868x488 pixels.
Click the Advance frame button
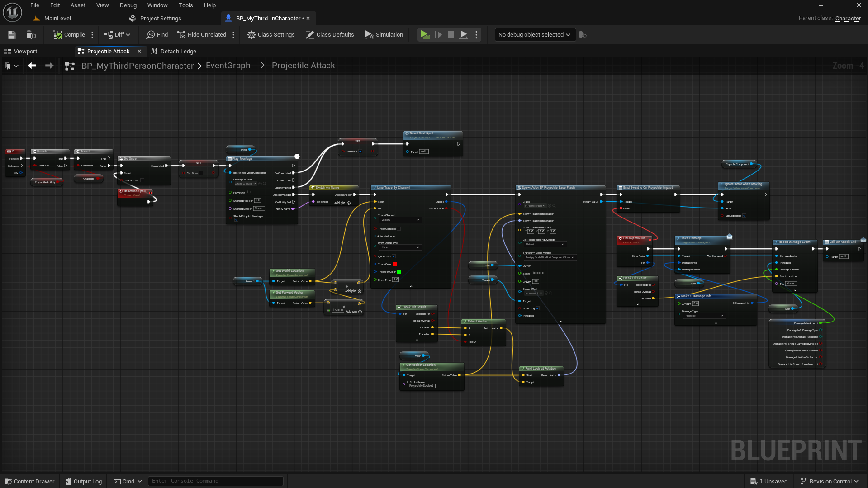point(438,35)
